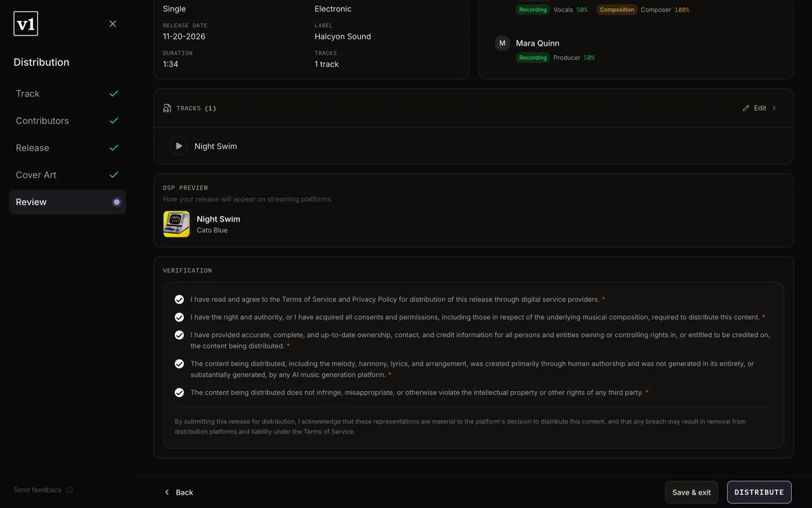Click the Night Swim cover art thumbnail
The height and width of the screenshot is (508, 812).
tap(176, 224)
